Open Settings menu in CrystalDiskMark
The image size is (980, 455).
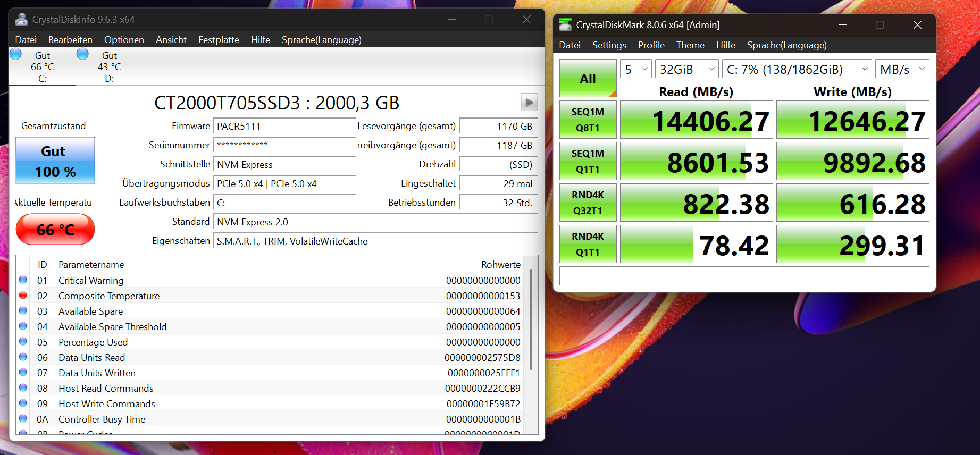point(609,45)
